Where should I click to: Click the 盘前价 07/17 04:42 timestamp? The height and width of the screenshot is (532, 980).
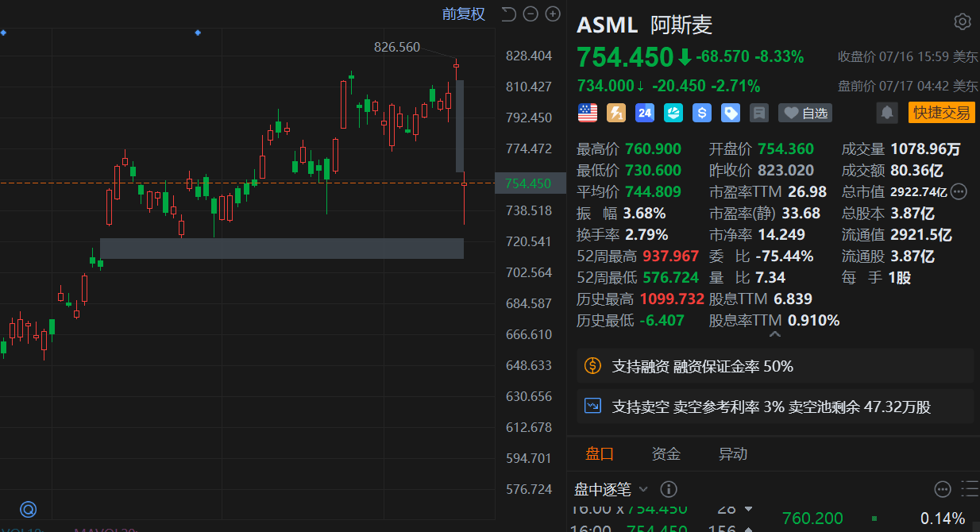tap(909, 86)
